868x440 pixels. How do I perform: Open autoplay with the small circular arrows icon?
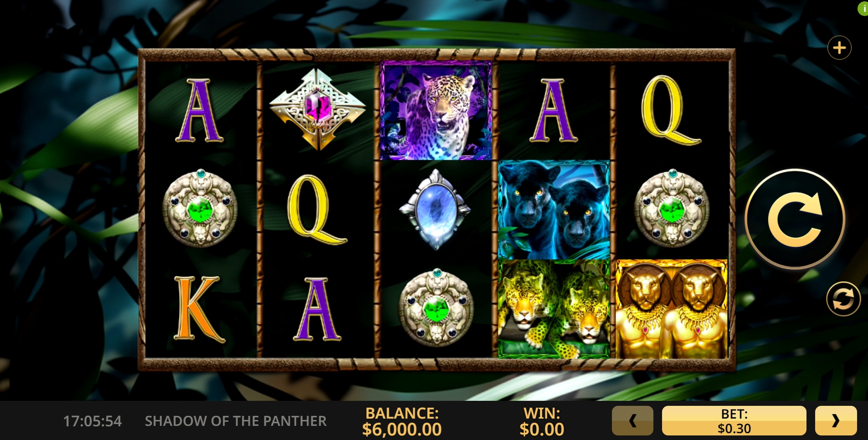click(x=843, y=299)
